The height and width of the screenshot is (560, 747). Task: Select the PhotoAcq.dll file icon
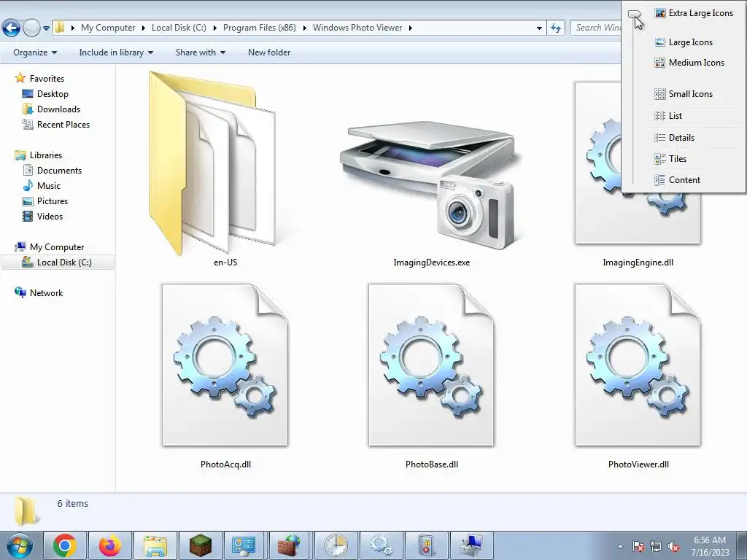click(x=225, y=365)
